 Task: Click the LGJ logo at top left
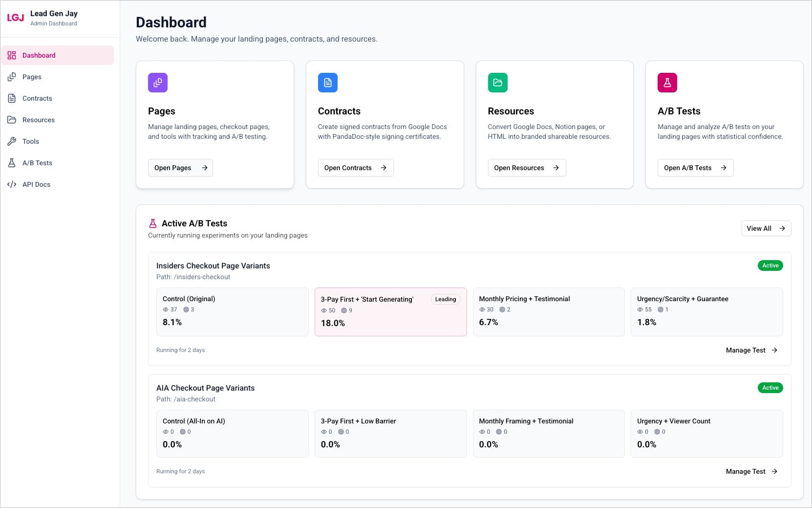tap(16, 17)
